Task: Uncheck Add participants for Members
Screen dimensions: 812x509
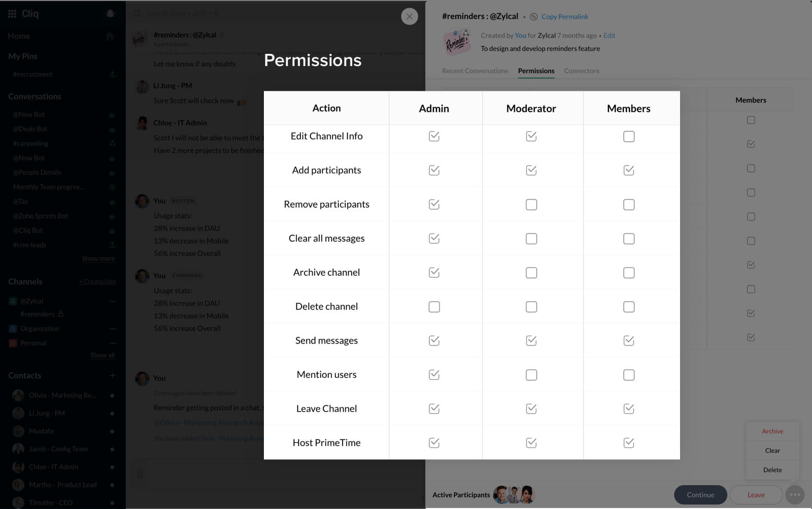Action: 629,171
